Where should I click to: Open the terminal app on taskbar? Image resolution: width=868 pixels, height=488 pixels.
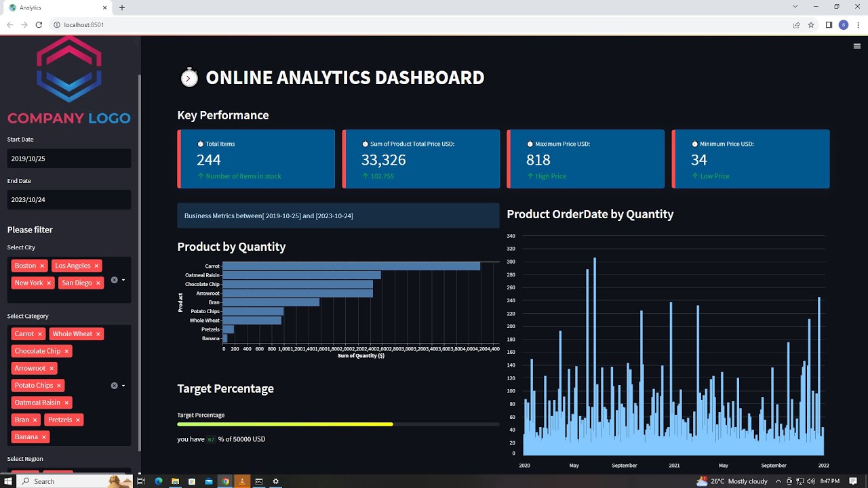(259, 481)
